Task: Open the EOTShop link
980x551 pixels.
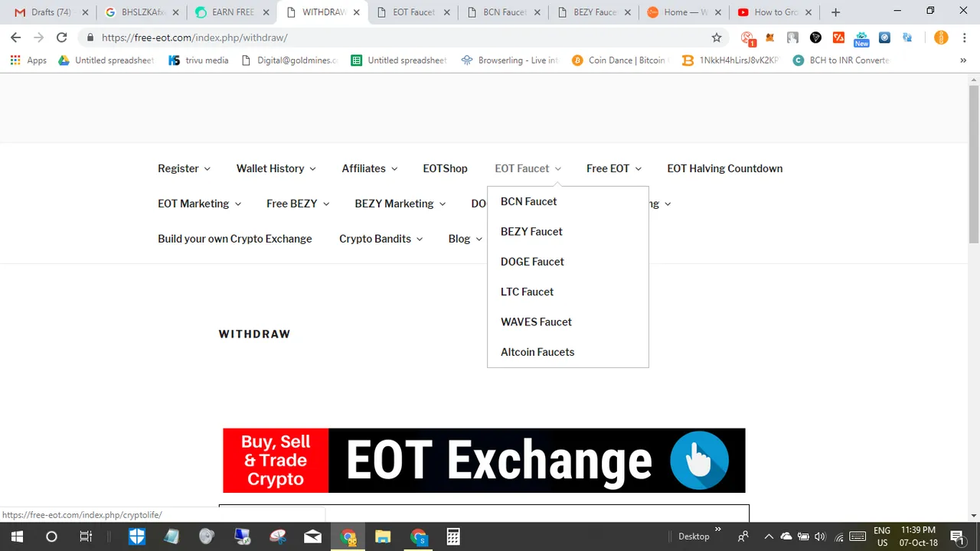Action: coord(445,168)
